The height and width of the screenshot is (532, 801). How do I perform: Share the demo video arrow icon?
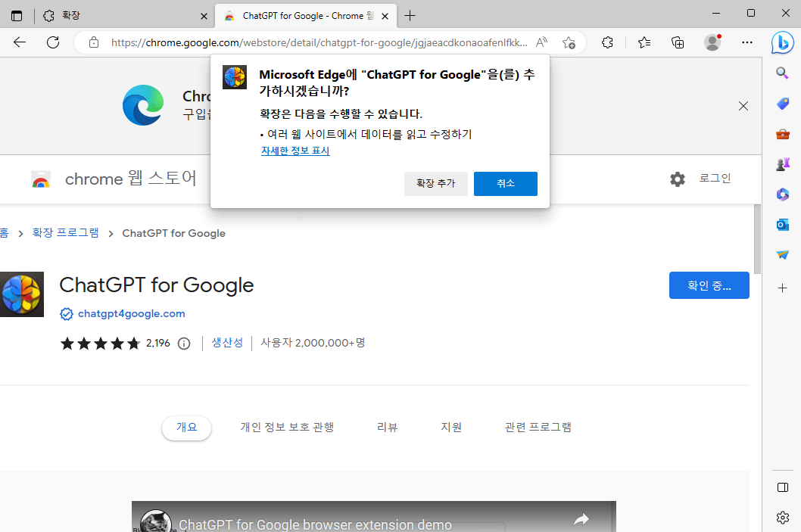(581, 520)
